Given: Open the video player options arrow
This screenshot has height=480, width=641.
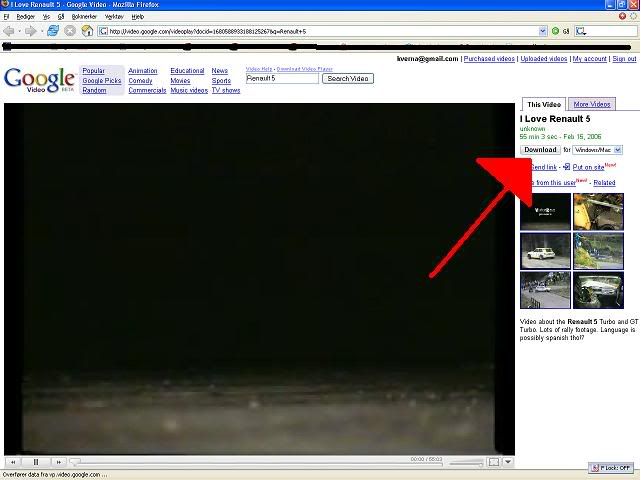Looking at the screenshot, I should [x=508, y=462].
